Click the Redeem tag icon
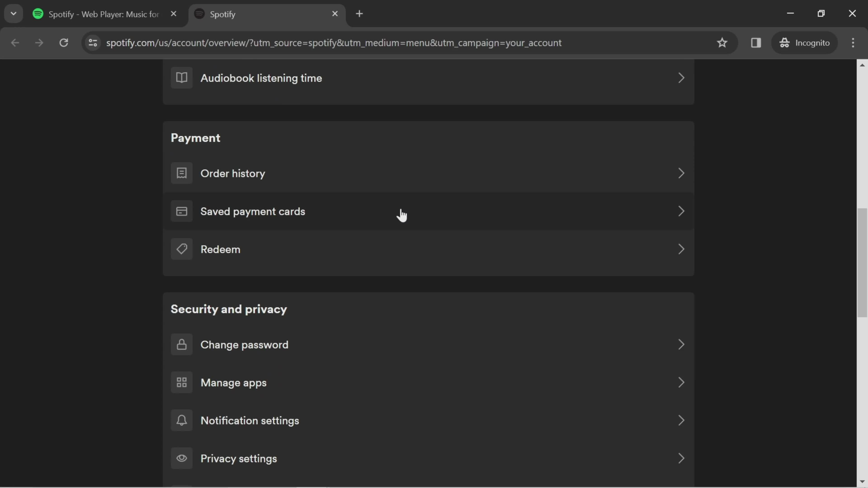 coord(182,249)
